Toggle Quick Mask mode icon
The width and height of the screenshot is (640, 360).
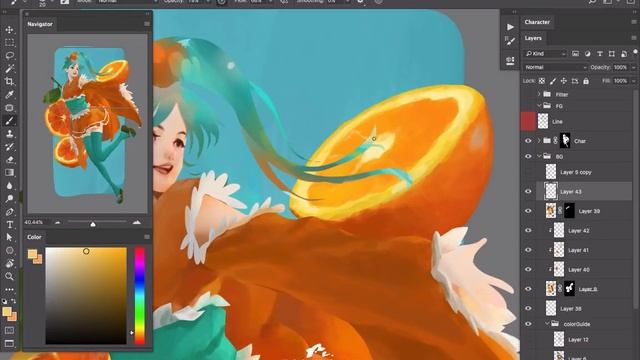pyautogui.click(x=9, y=330)
